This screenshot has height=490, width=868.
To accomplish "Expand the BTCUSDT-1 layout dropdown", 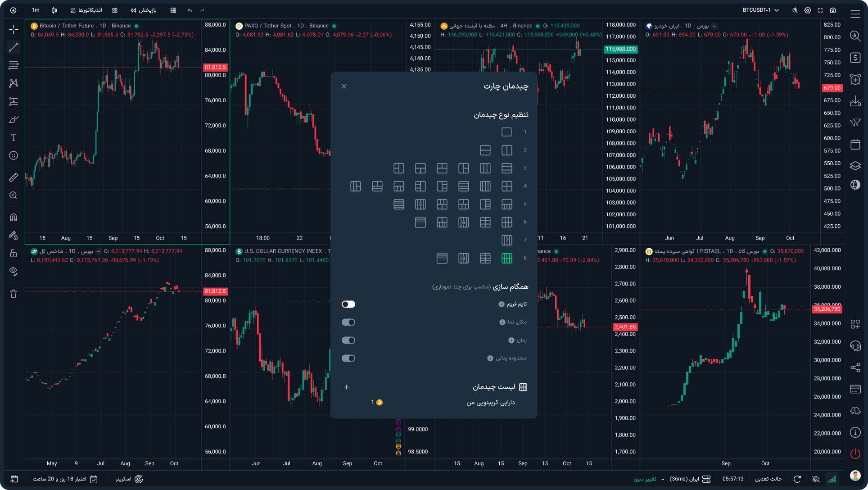I will [761, 10].
